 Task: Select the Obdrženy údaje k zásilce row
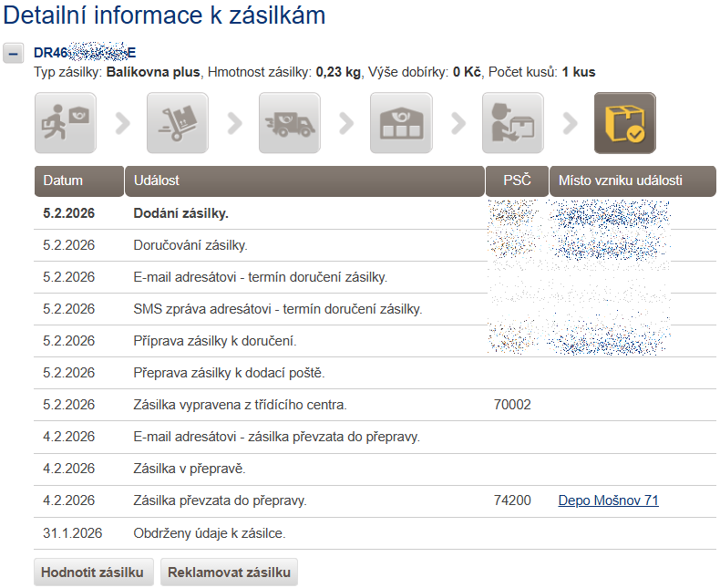[216, 532]
